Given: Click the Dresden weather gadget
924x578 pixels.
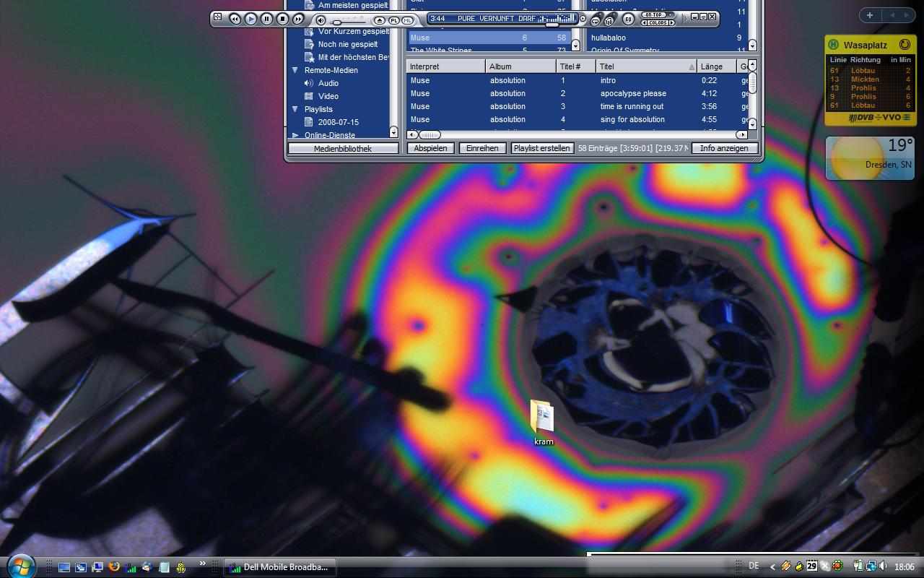Looking at the screenshot, I should click(870, 158).
